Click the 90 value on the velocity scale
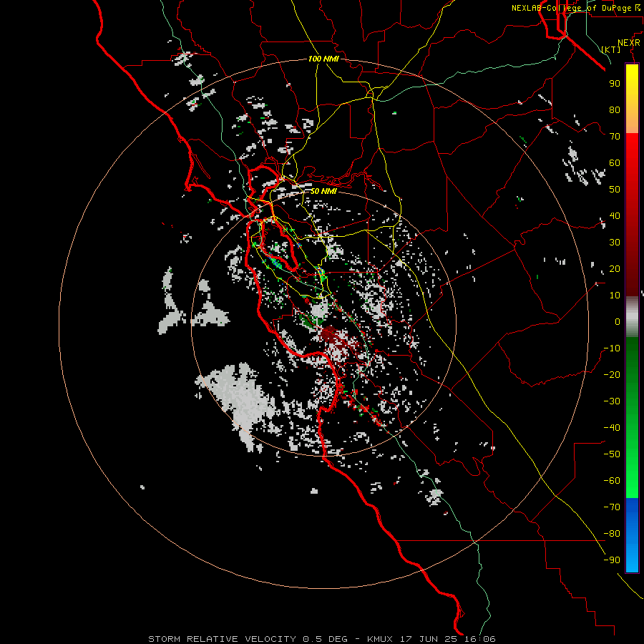This screenshot has height=644, width=644. tap(615, 84)
